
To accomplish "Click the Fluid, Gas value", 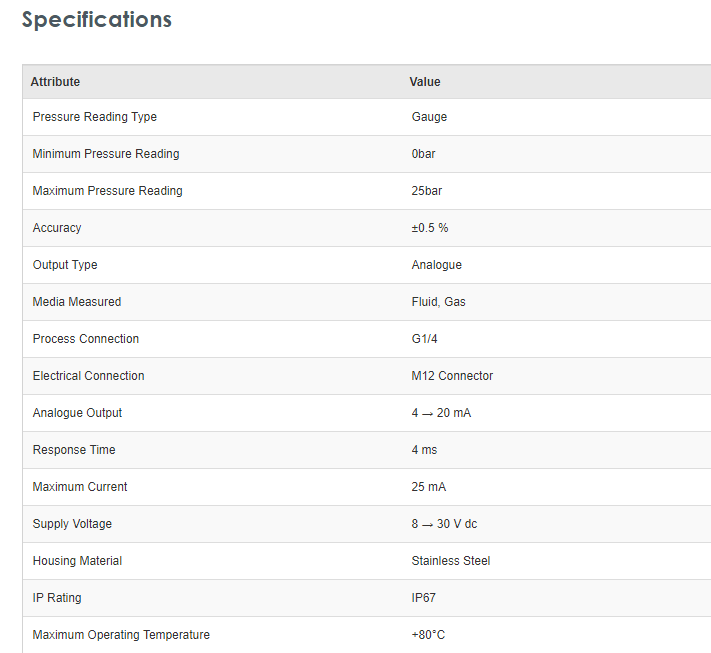I will 438,302.
